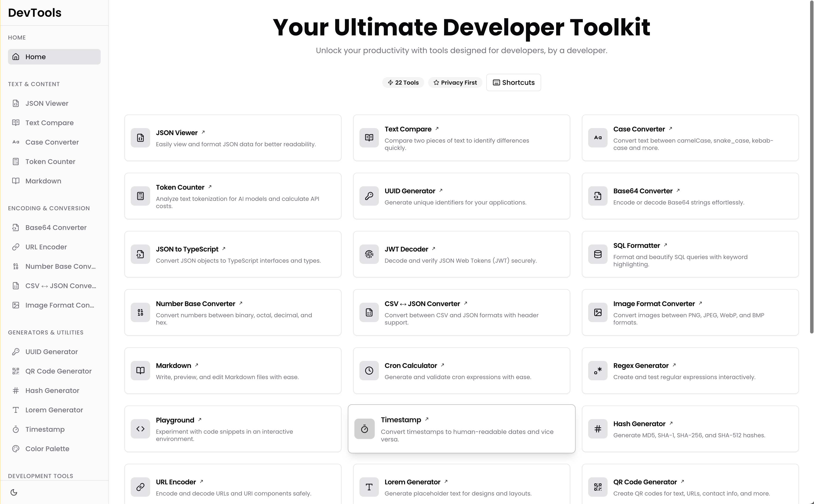Click the fingerprint icon on JWT Decoder card
Viewport: 814px width, 504px height.
click(369, 254)
